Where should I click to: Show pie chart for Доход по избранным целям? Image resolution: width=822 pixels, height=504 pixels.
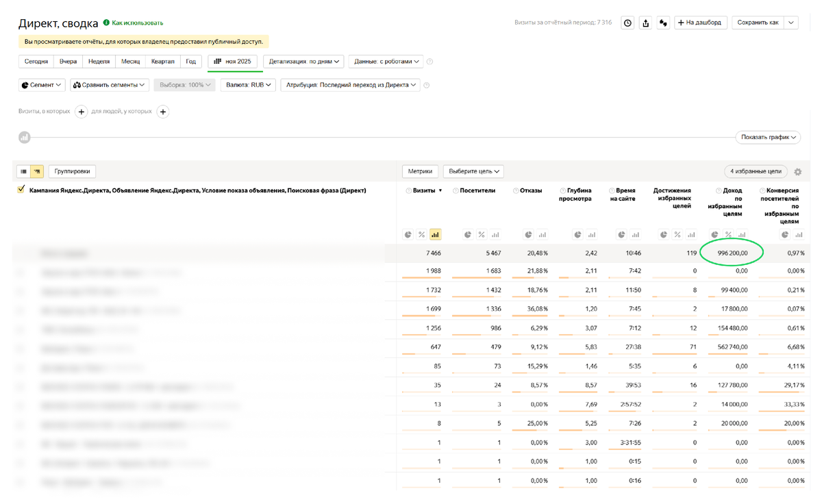pos(715,235)
